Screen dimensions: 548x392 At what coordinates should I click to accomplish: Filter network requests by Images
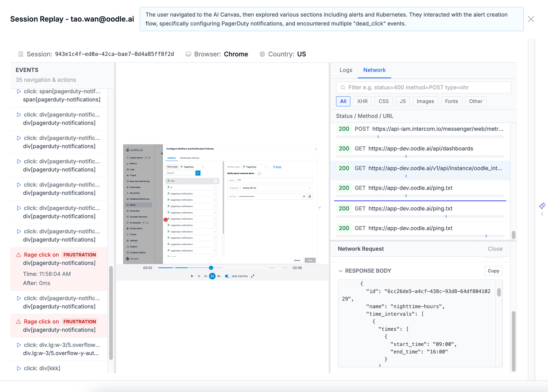coord(425,101)
